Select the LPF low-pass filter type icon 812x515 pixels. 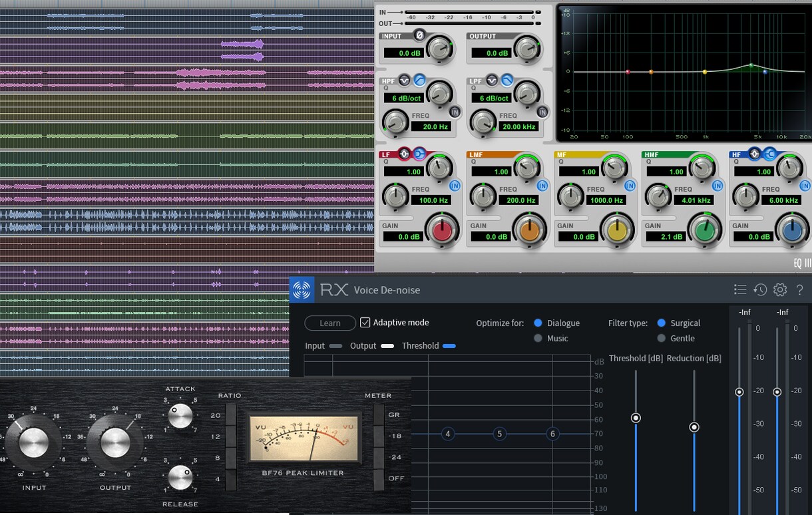point(507,81)
